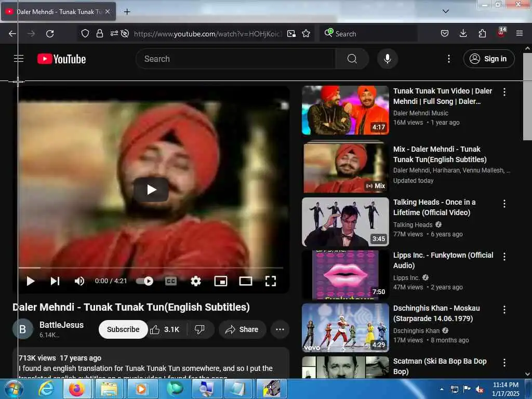Click the YouTube search field

(236, 59)
